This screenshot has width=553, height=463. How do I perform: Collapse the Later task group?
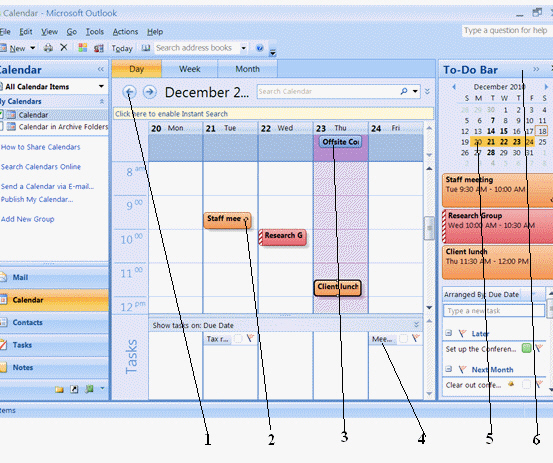tap(448, 333)
